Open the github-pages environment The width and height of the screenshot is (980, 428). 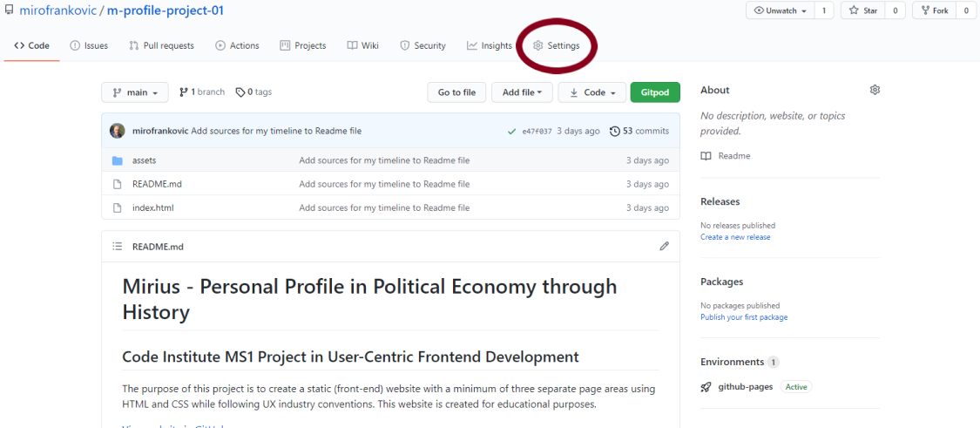(746, 387)
